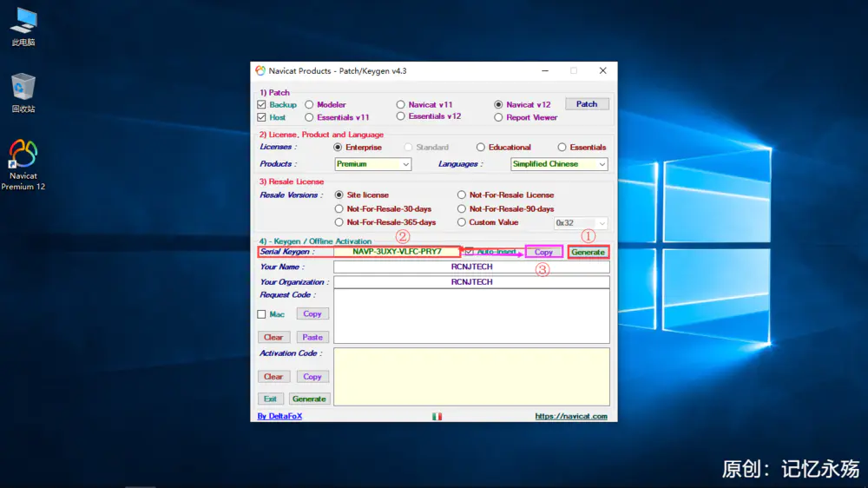Viewport: 868px width, 488px height.
Task: Open the Products dropdown showing Premium
Action: coord(372,164)
